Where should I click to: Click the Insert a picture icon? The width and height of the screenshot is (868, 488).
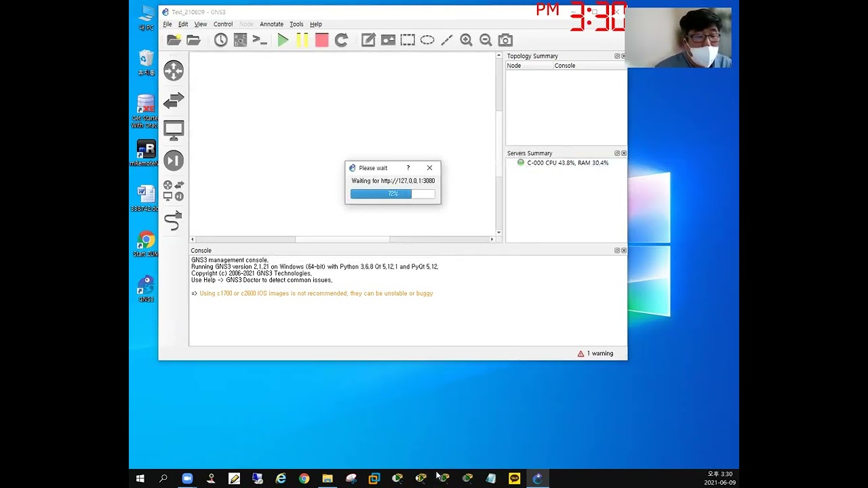[388, 40]
